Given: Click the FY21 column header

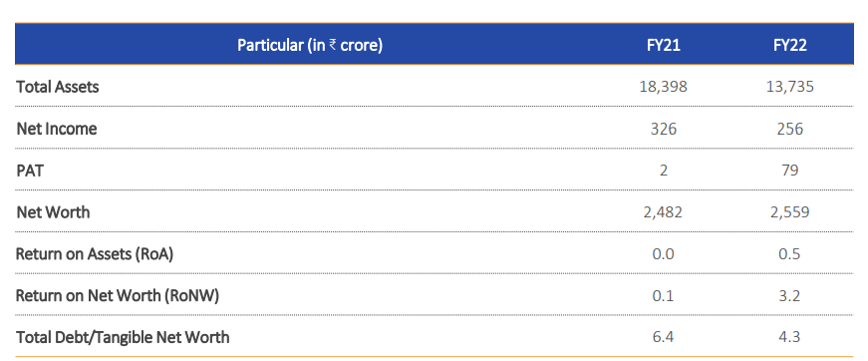Looking at the screenshot, I should [x=663, y=46].
